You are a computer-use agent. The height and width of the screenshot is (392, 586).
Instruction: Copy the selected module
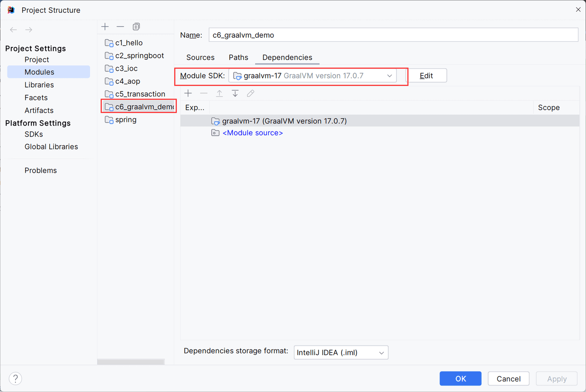point(136,27)
